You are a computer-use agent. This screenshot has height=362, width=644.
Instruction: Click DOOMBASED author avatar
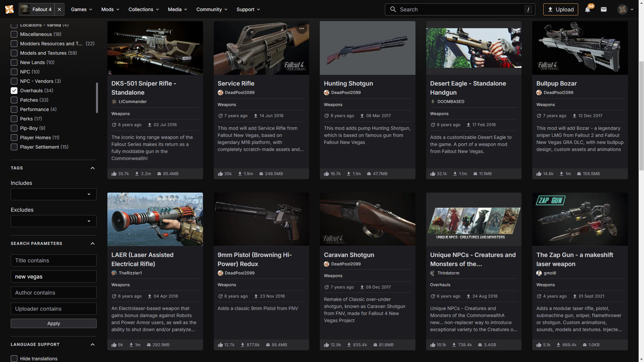[x=433, y=102]
